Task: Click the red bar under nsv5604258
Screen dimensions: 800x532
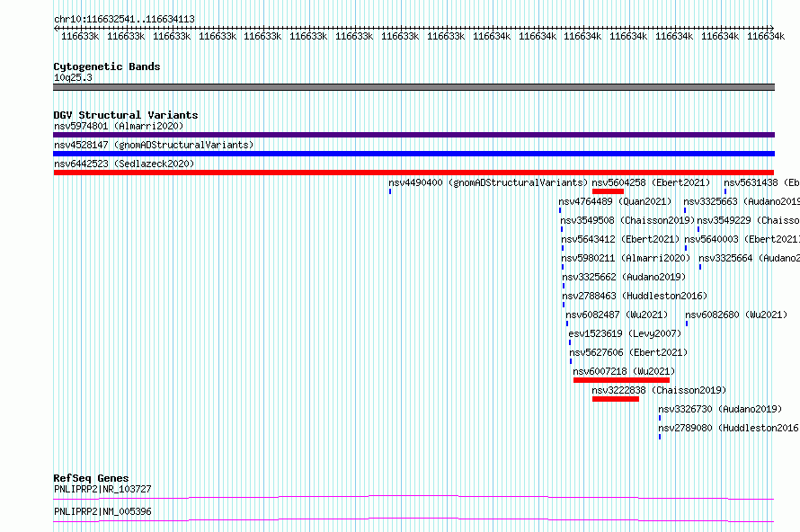Action: (608, 191)
